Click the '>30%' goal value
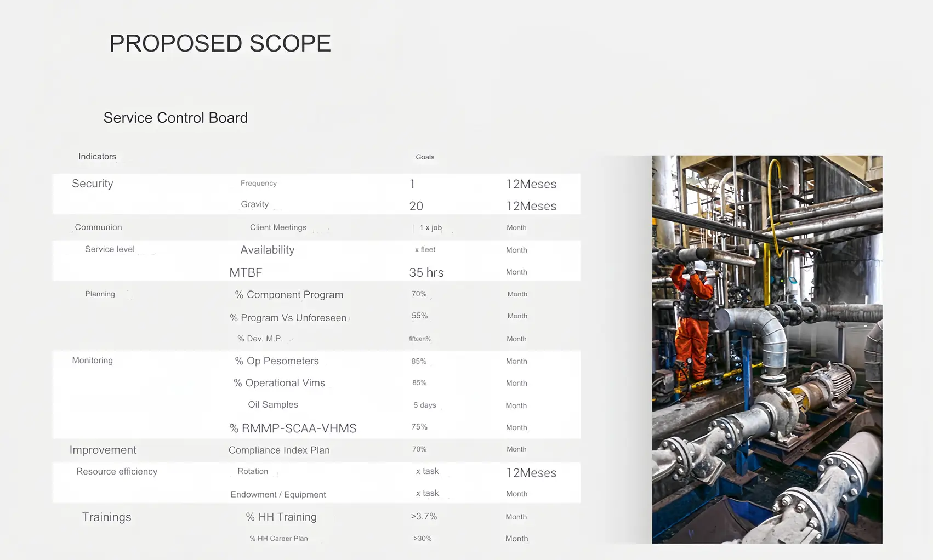Image resolution: width=933 pixels, height=560 pixels. (423, 539)
